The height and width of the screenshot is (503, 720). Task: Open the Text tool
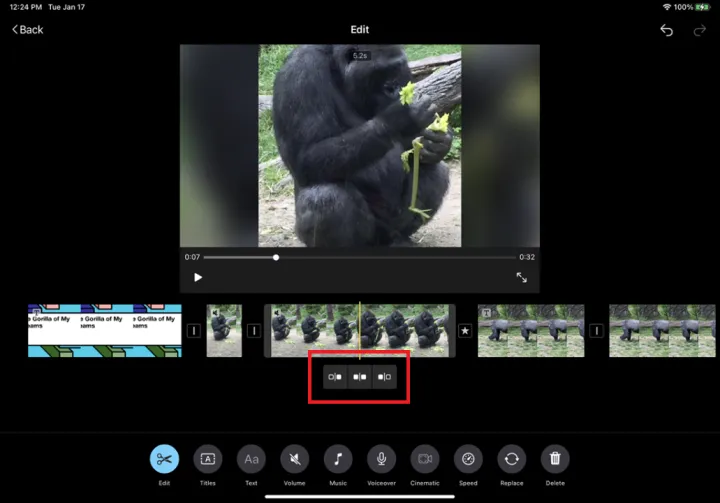pyautogui.click(x=251, y=459)
